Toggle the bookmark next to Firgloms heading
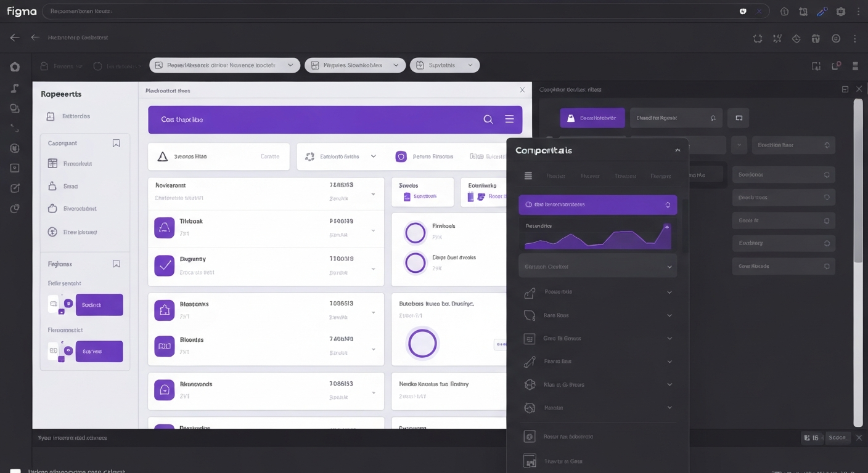 [x=116, y=264]
